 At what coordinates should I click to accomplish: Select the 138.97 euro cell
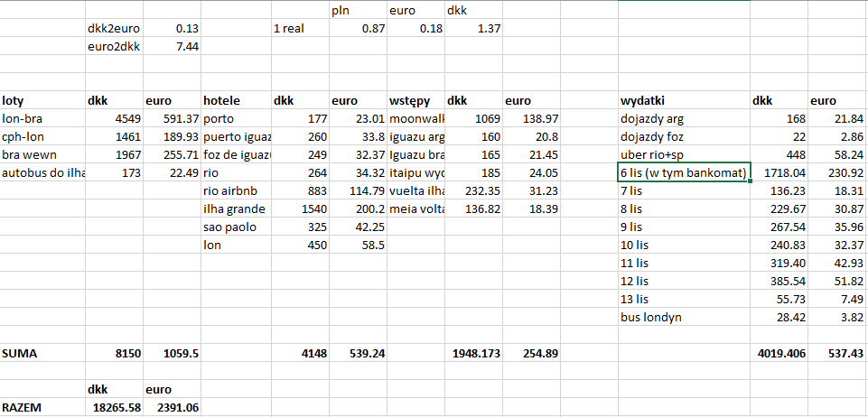click(531, 118)
